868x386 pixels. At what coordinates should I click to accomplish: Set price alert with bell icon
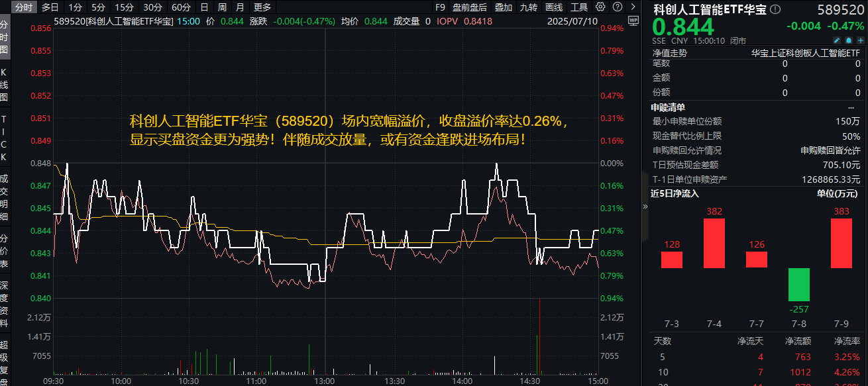[848, 40]
